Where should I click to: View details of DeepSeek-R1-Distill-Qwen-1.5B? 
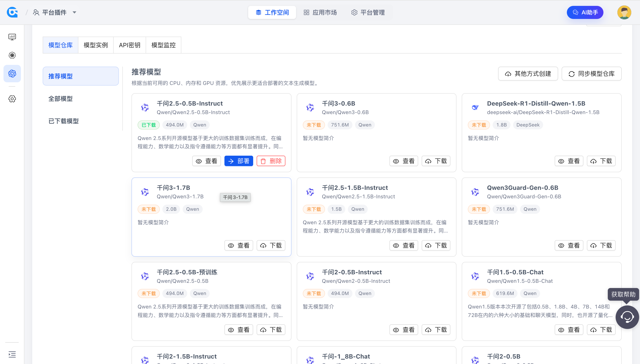point(569,161)
